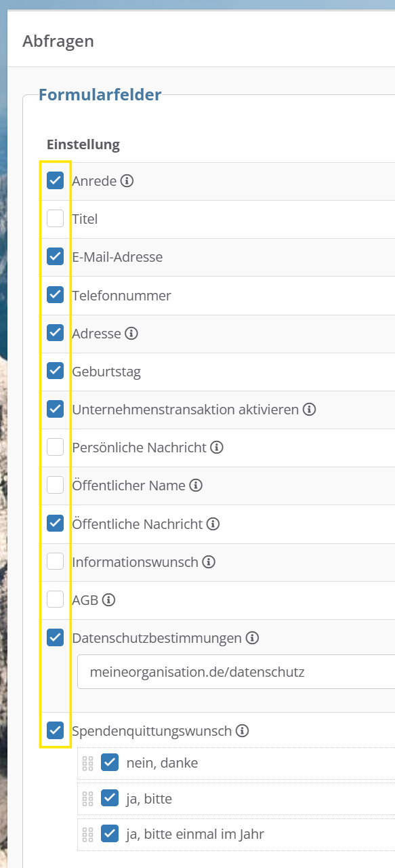Click the E-Mail-Adresse label text
The width and height of the screenshot is (395, 868).
tap(117, 257)
